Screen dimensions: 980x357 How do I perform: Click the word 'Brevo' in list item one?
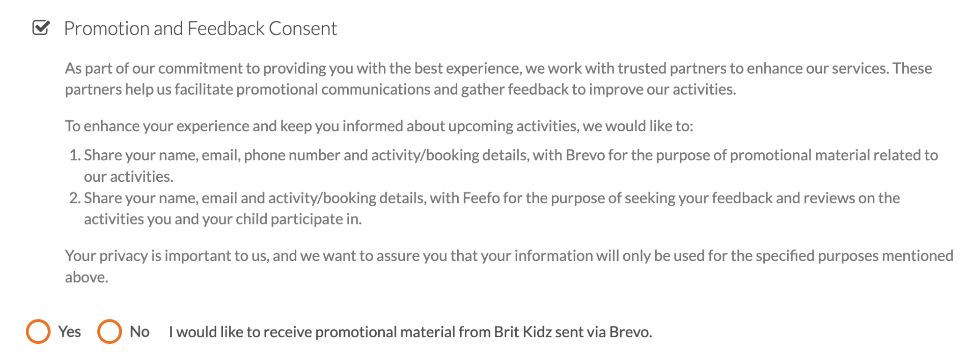[585, 155]
